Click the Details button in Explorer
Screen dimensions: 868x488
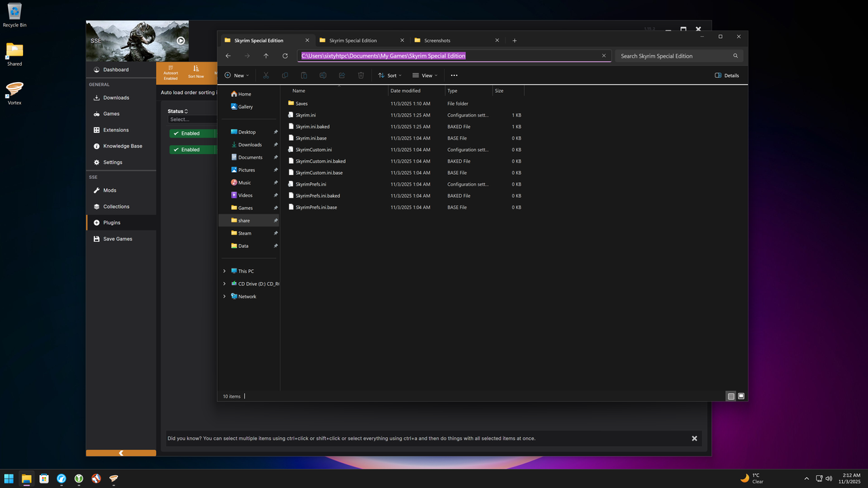[x=726, y=75]
